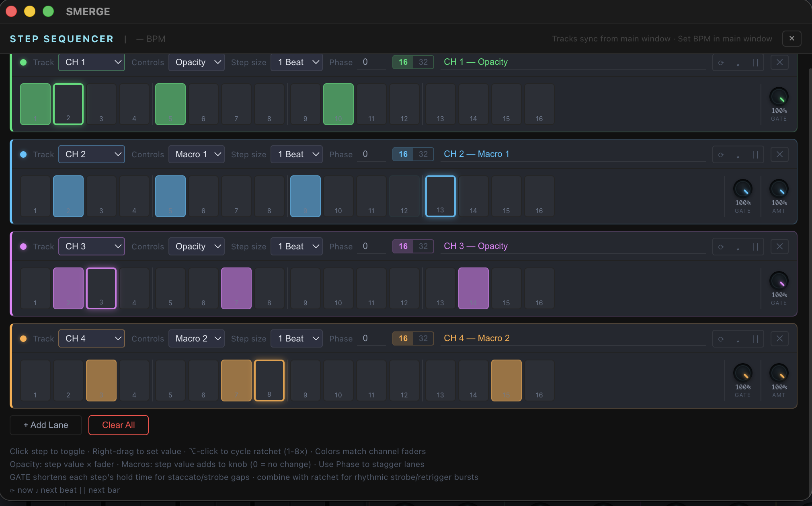Open the CH 2 track dropdown
Screen dimensions: 812x506
92,154
